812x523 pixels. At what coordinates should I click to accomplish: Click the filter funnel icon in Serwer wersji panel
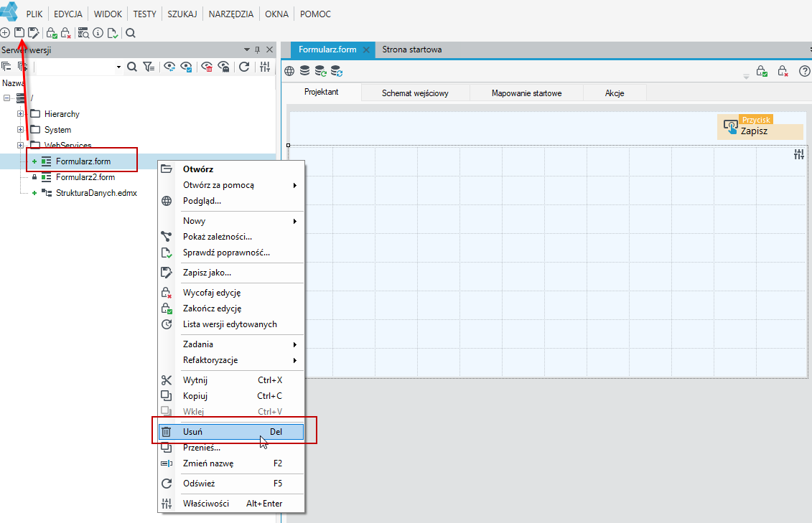(x=149, y=66)
